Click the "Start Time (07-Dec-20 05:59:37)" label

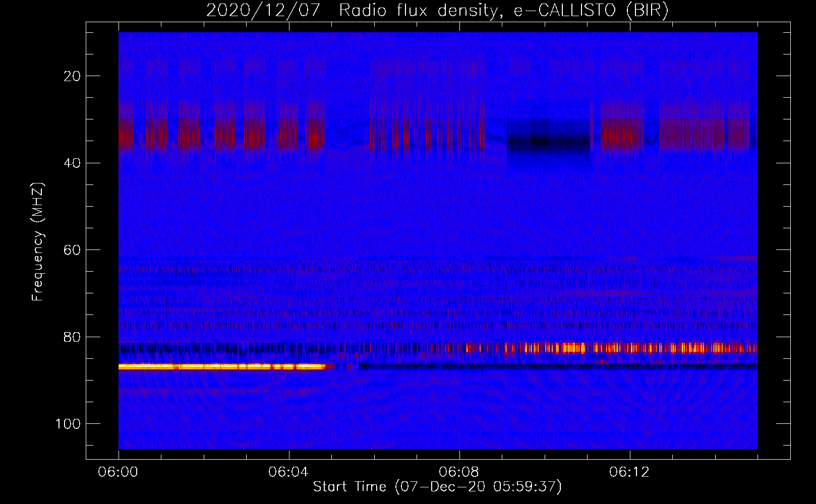(437, 487)
